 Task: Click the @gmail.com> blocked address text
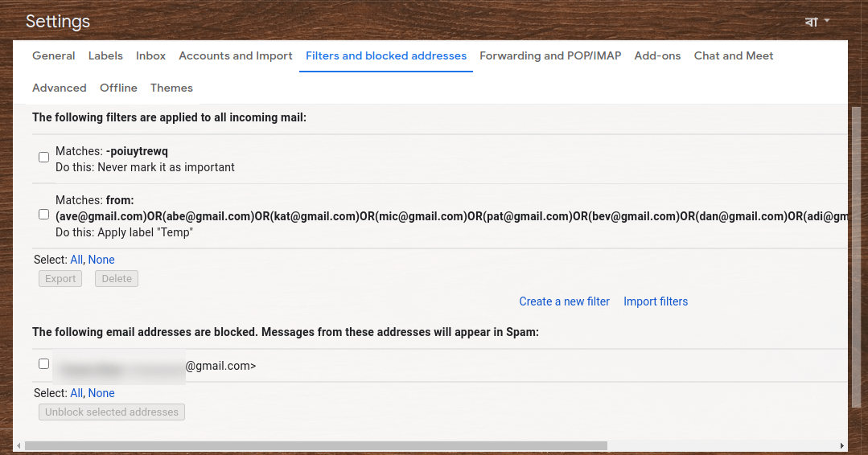tap(220, 366)
